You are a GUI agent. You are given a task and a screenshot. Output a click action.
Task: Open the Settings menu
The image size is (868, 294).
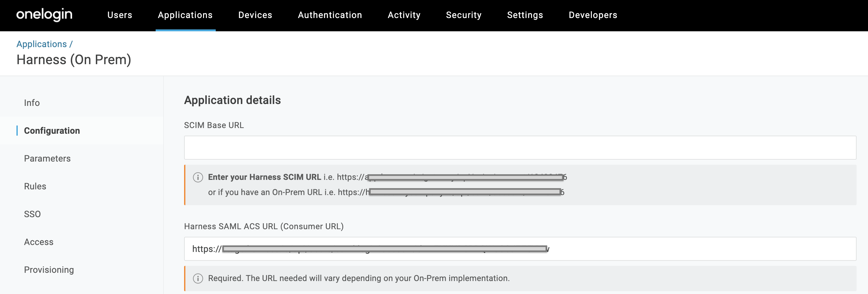pyautogui.click(x=525, y=15)
